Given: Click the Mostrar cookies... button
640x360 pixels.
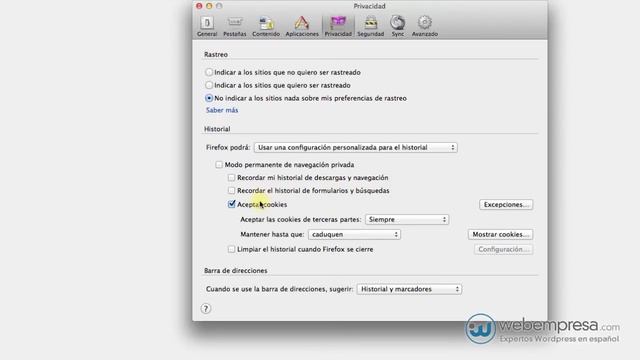Looking at the screenshot, I should pos(500,234).
